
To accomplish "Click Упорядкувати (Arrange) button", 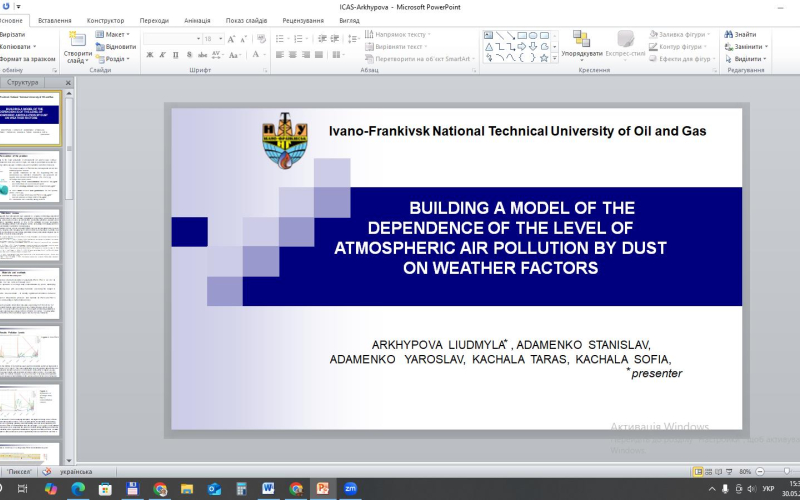I will tap(582, 45).
